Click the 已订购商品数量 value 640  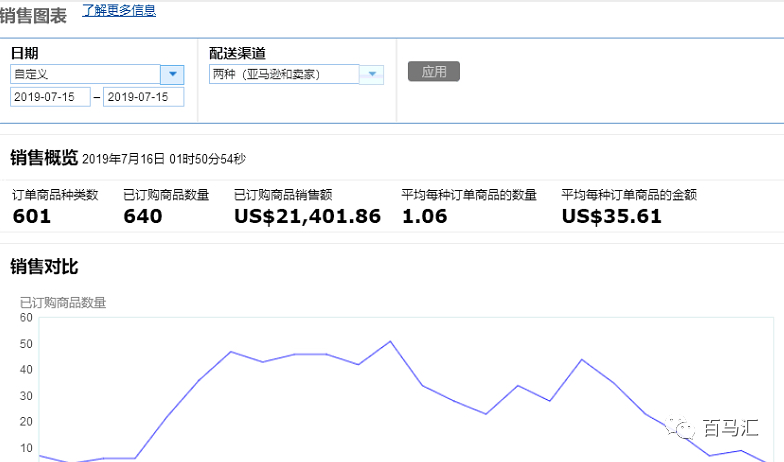(142, 216)
